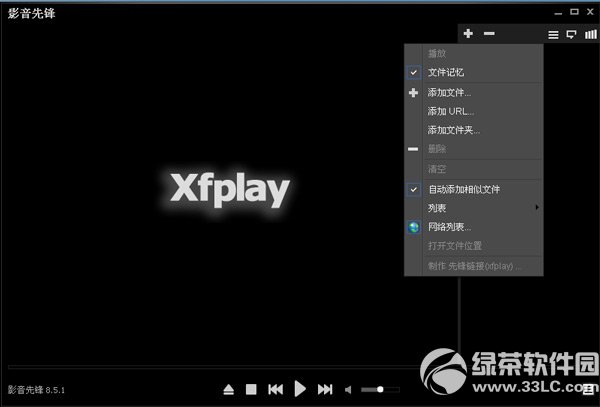
Task: Open the playlist menu (three-lines) icon
Action: pos(553,35)
